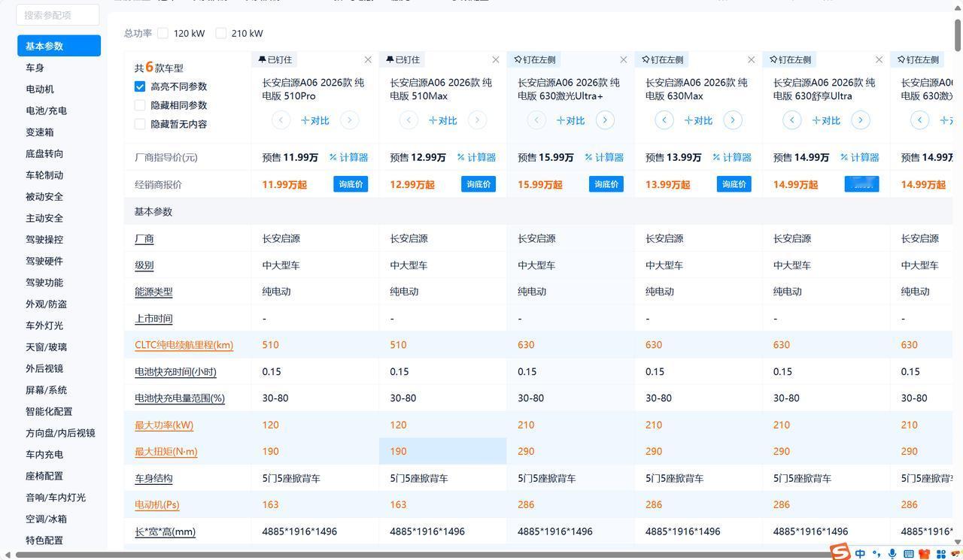Jump to 主动安全 in sidebar
963x560 pixels.
point(44,218)
